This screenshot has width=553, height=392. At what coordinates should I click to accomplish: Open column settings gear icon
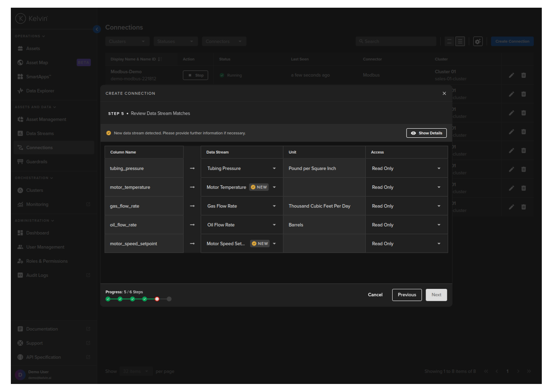478,41
